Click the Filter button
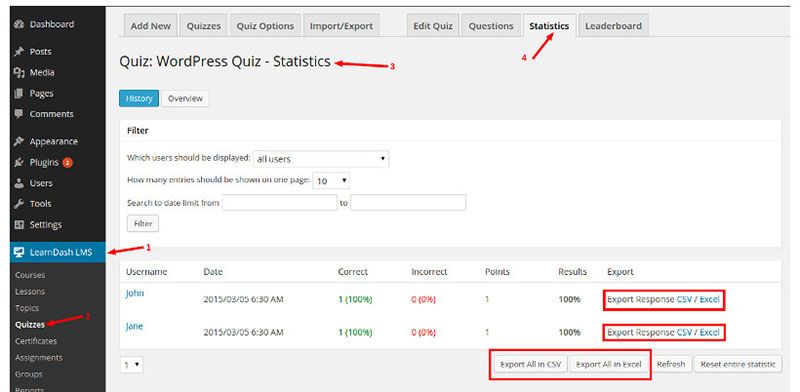The image size is (800, 392). pyautogui.click(x=143, y=224)
